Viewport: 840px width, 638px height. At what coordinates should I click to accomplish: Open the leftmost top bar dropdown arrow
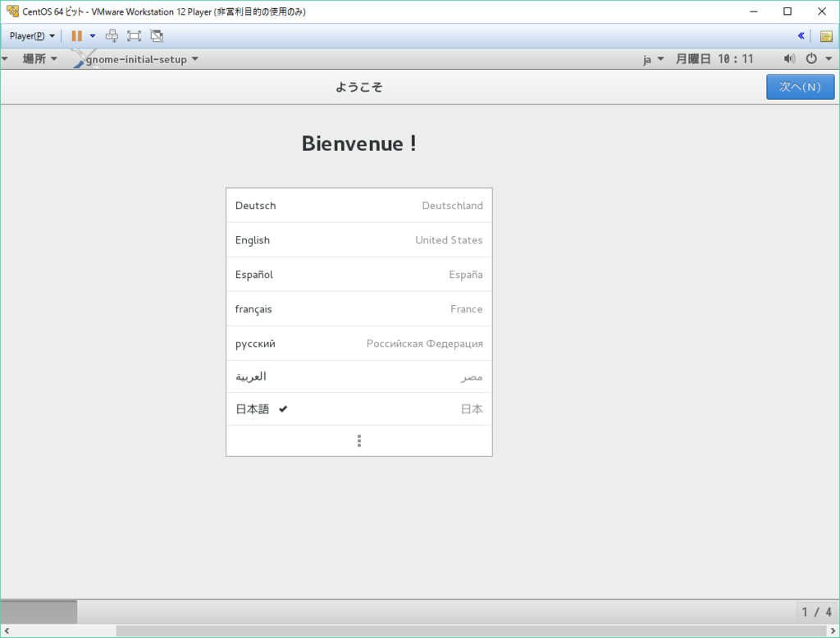pos(5,59)
